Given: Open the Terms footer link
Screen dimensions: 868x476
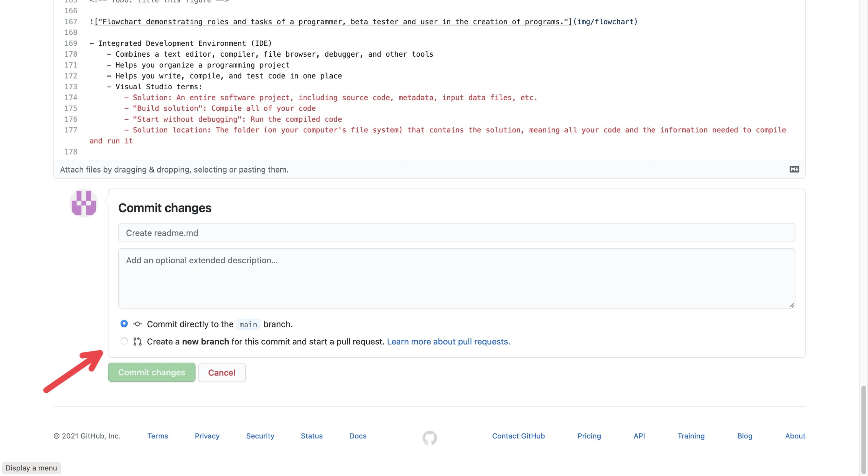Looking at the screenshot, I should click(x=158, y=436).
